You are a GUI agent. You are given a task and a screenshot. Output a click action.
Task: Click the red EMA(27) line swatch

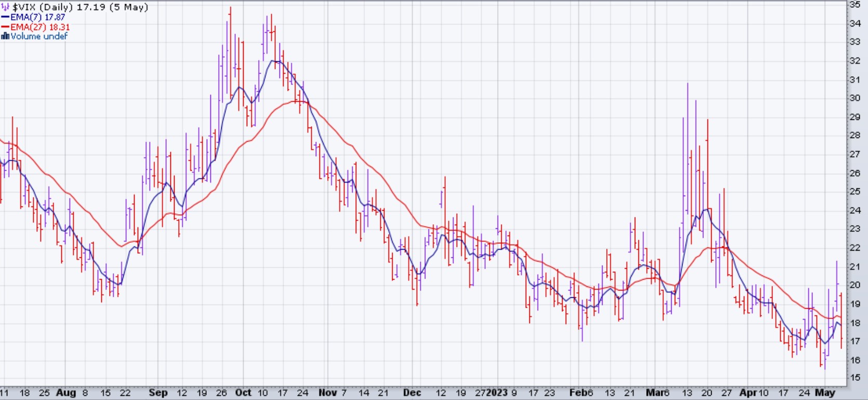tap(5, 27)
